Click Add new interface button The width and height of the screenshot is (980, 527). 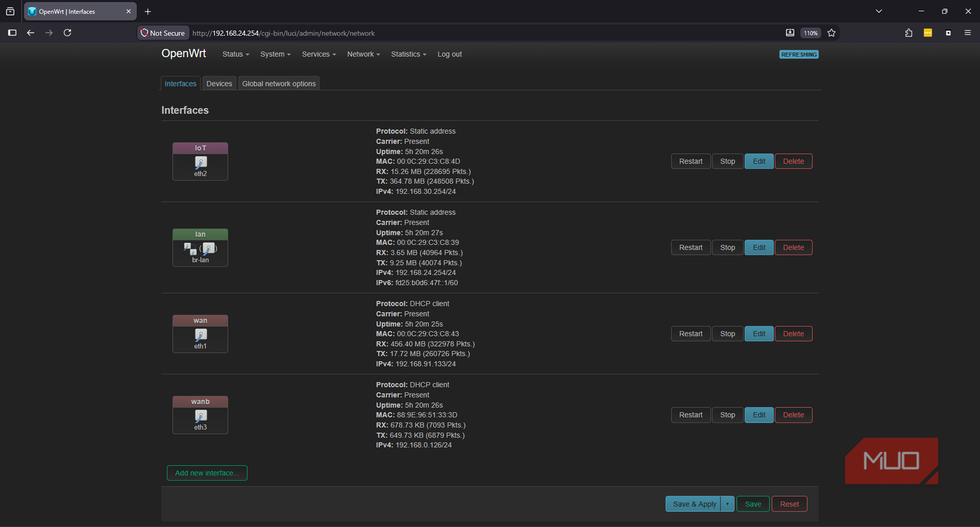(x=207, y=473)
